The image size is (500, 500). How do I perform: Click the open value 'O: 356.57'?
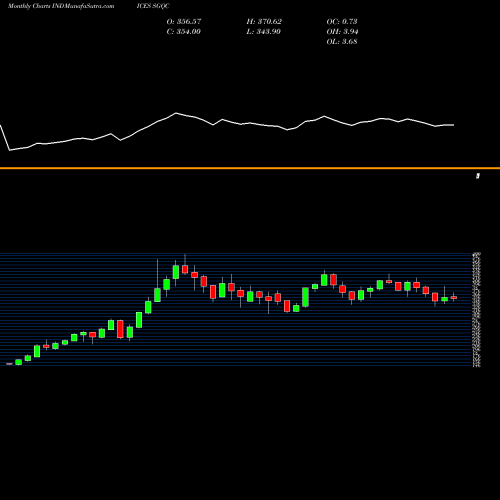[x=184, y=22]
